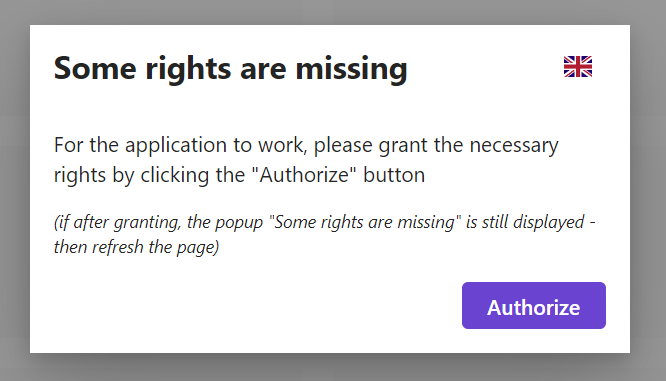
Task: Click the purple Authorize button
Action: click(533, 305)
